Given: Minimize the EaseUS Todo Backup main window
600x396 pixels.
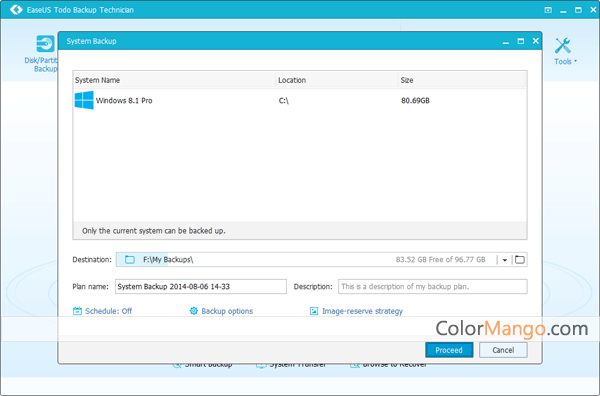Looking at the screenshot, I should [x=563, y=10].
